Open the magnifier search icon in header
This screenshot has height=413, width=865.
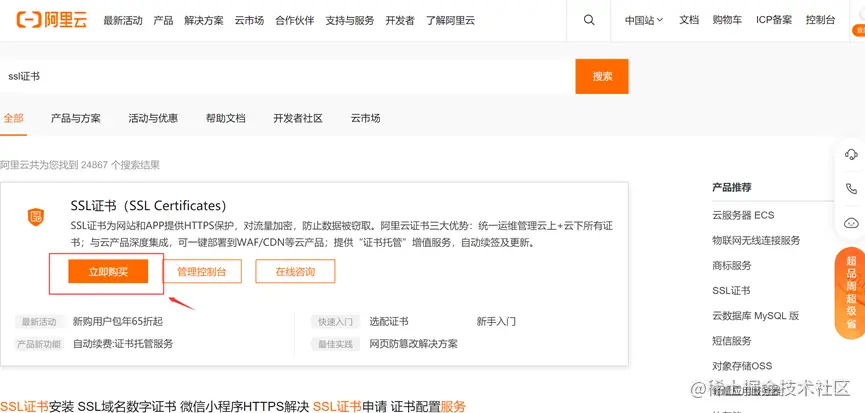point(589,20)
